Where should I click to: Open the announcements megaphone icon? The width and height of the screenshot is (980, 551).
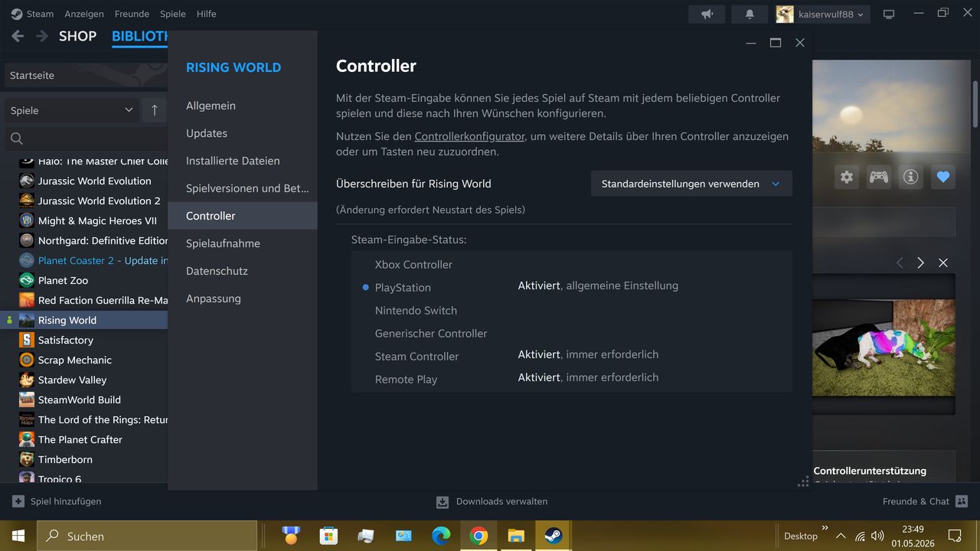pyautogui.click(x=707, y=14)
